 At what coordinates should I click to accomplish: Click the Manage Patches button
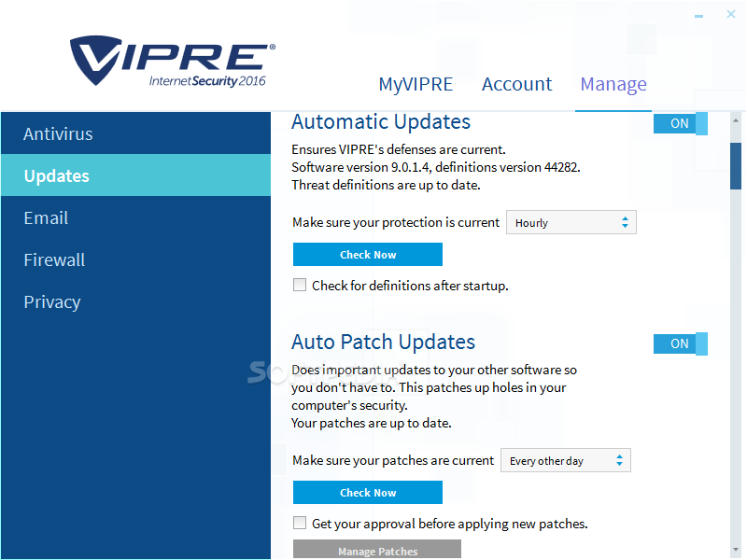click(x=377, y=550)
